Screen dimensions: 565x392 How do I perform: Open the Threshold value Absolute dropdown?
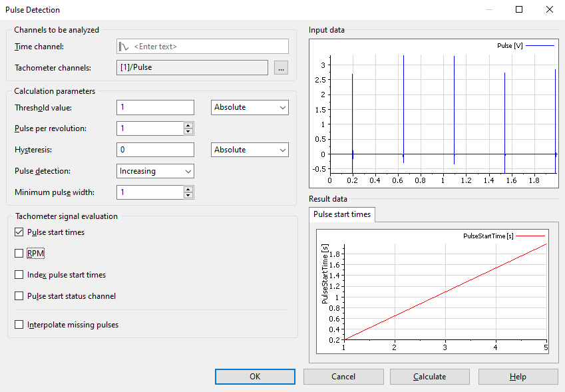click(250, 107)
